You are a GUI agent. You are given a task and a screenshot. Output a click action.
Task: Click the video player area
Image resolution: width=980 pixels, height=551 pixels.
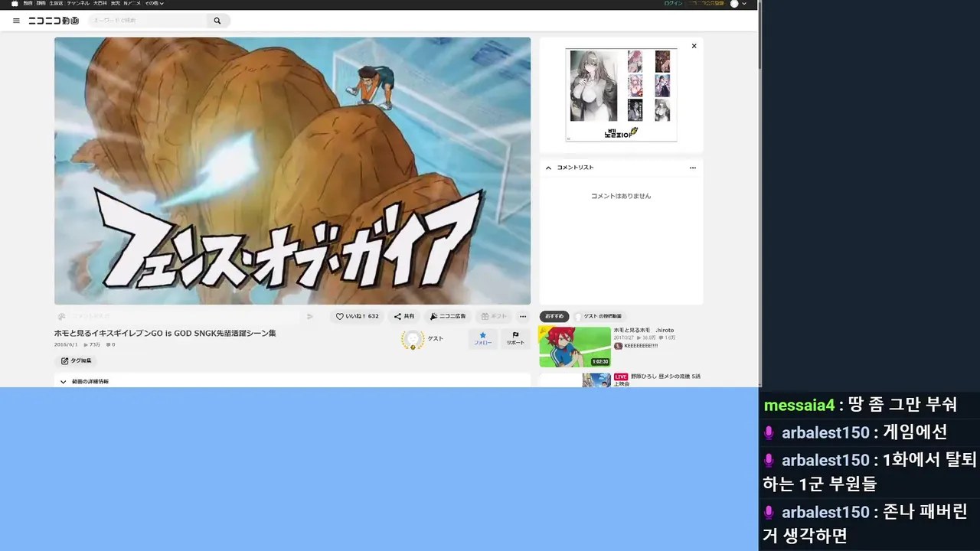(292, 171)
